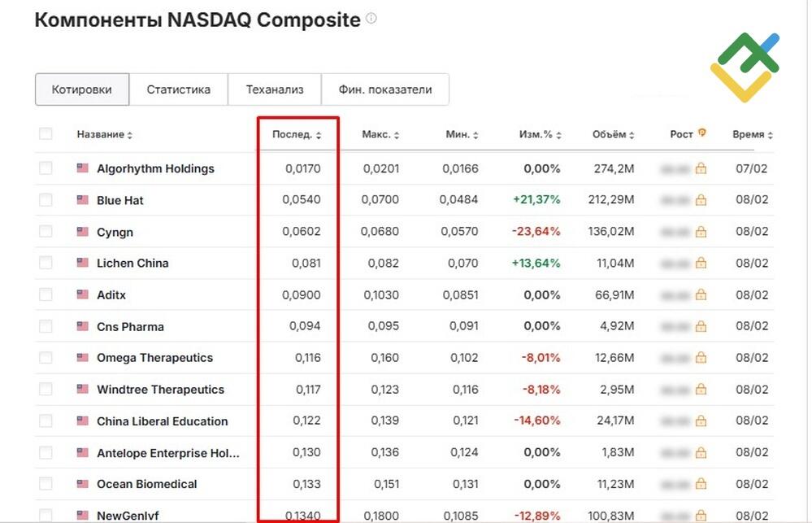Click the US flag icon beside Cyngn

82,231
